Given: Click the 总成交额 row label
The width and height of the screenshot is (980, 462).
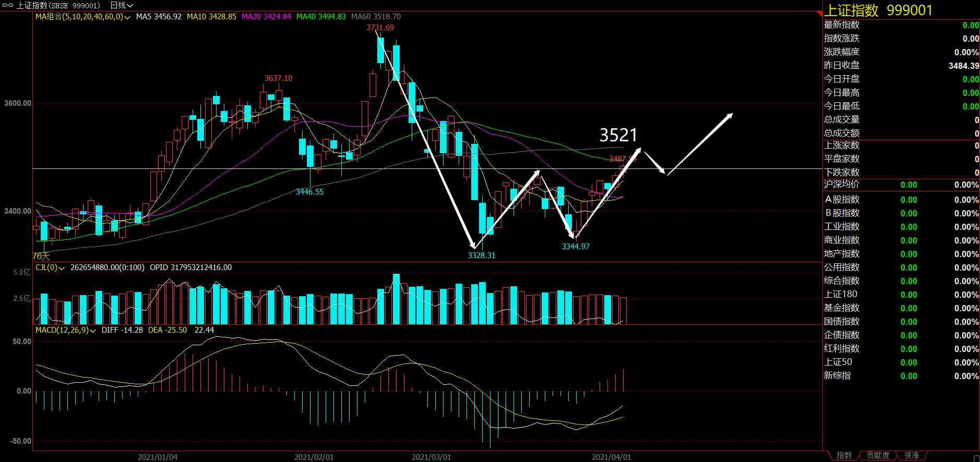Looking at the screenshot, I should 841,133.
